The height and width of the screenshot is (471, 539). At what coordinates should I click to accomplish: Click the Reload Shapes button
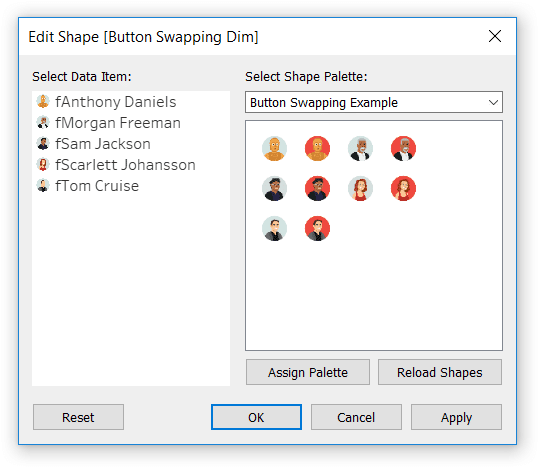coord(440,372)
